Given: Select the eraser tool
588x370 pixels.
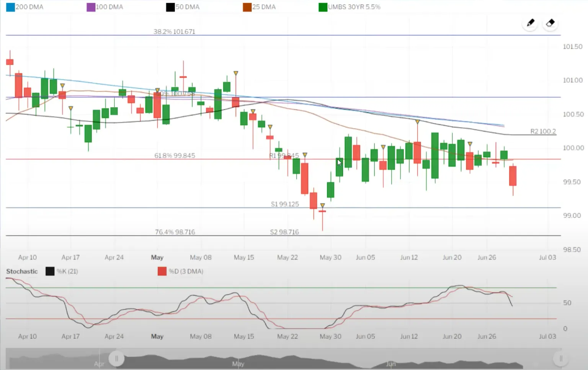Looking at the screenshot, I should coord(550,23).
